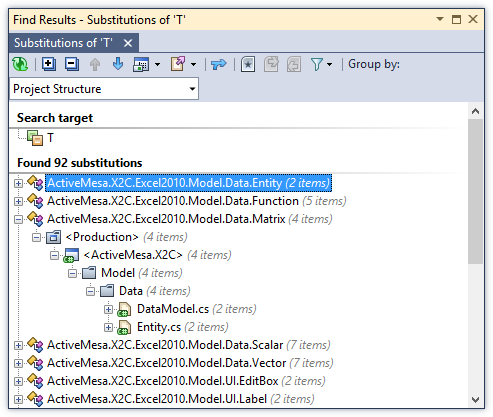Click the Expand All toolbar icon
This screenshot has width=493, height=417.
coord(49,64)
